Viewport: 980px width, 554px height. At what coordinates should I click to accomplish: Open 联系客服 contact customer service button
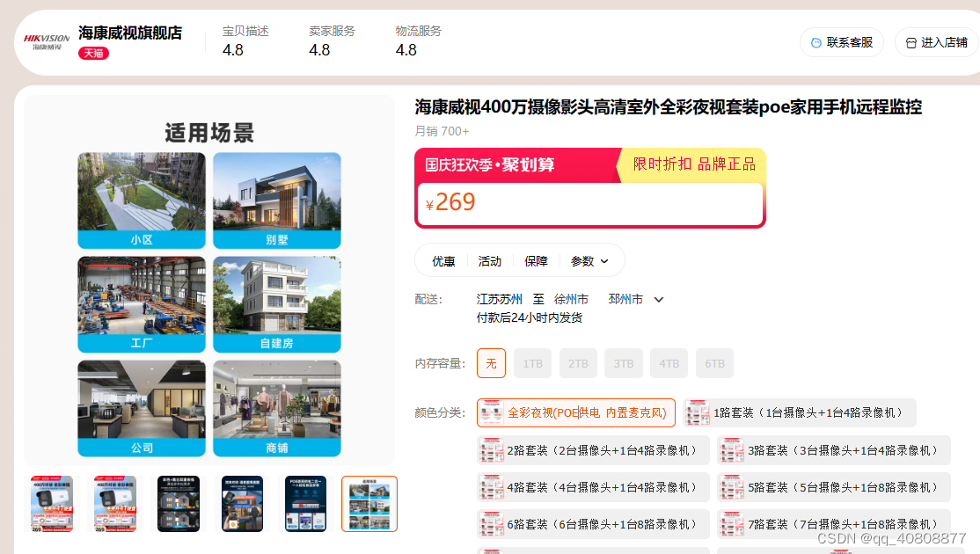[842, 42]
